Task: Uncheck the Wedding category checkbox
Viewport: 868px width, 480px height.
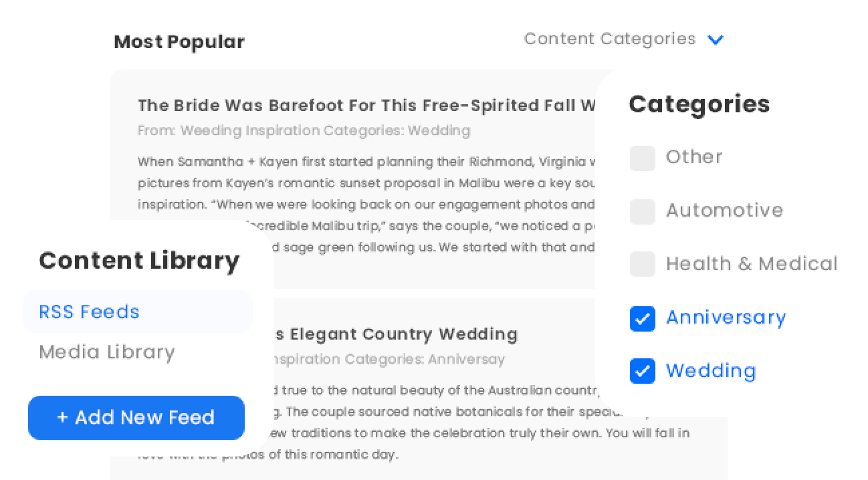Action: click(x=643, y=371)
